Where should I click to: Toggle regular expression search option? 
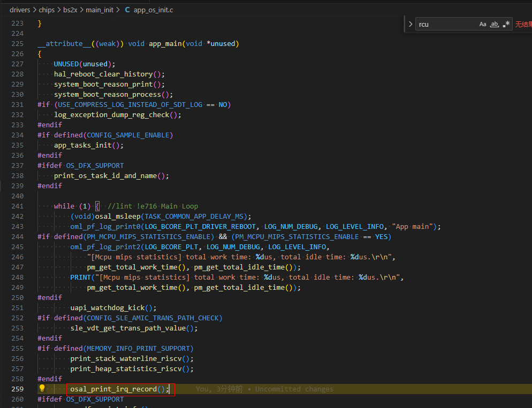pos(506,24)
